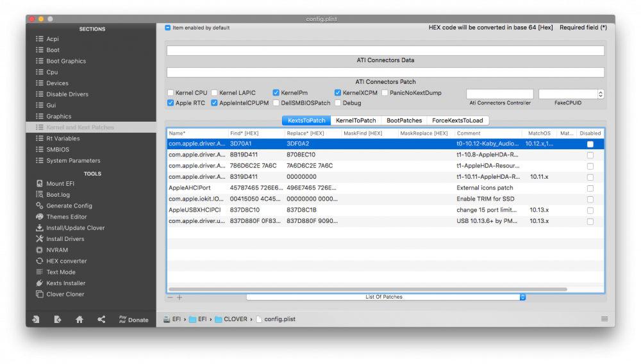Open the Mount EFI tool icon
The width and height of the screenshot is (641, 364).
click(x=39, y=183)
